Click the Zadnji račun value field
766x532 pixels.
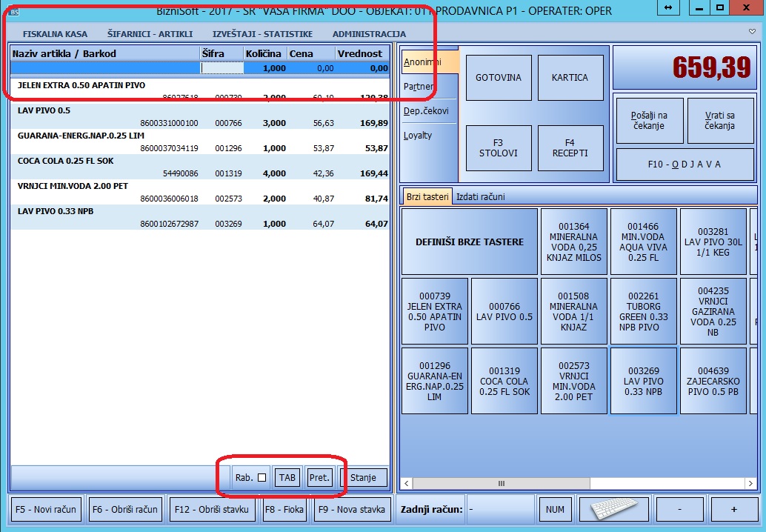[500, 510]
